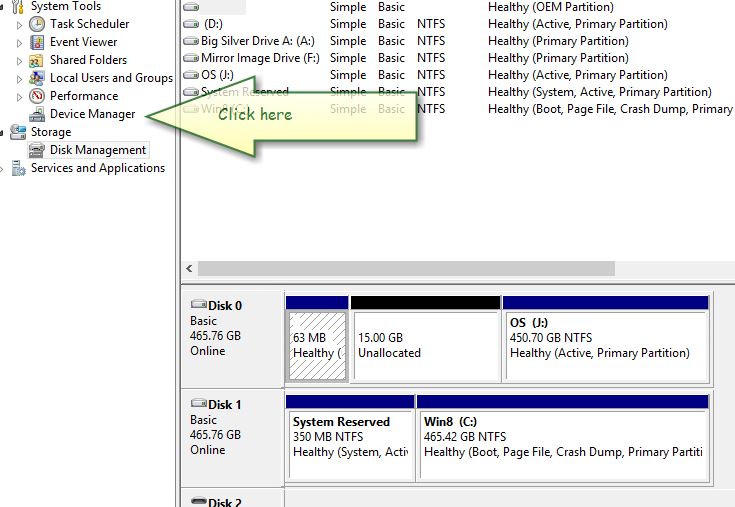Viewport: 735px width, 507px height.
Task: Click the drive icon next to (D:) volume
Action: coord(191,24)
